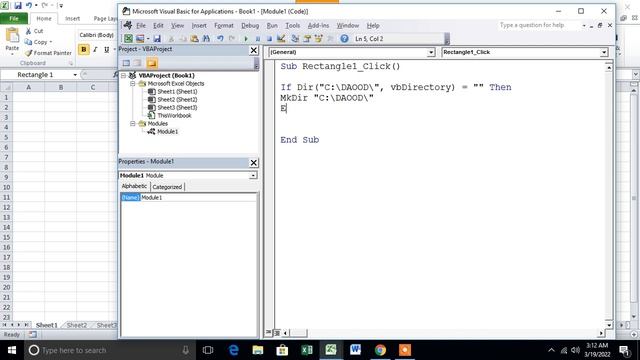Image resolution: width=640 pixels, height=360 pixels.
Task: Click the Cut button in Excel ribbon
Action: point(34,31)
